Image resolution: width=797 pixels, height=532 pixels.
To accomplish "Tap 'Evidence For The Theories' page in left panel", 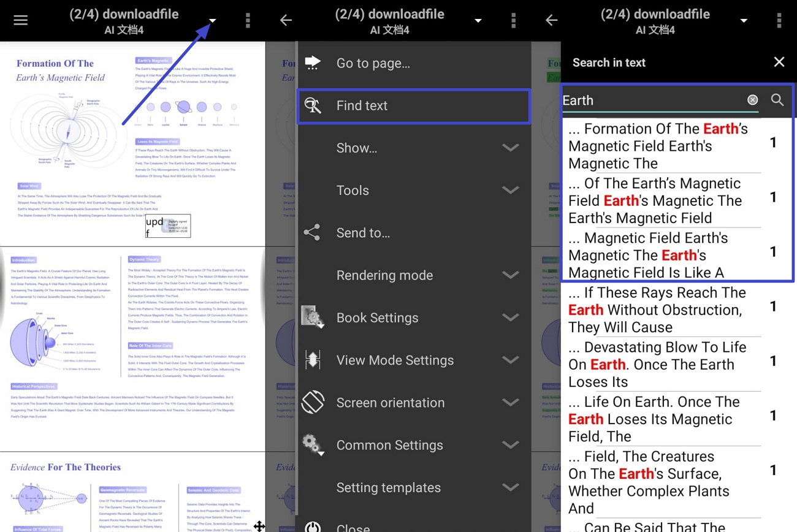I will coord(132,493).
